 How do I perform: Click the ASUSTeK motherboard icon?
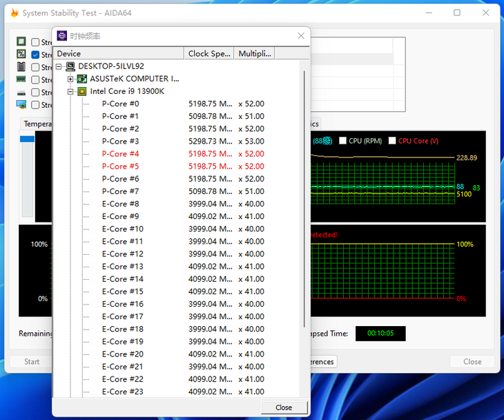point(82,79)
